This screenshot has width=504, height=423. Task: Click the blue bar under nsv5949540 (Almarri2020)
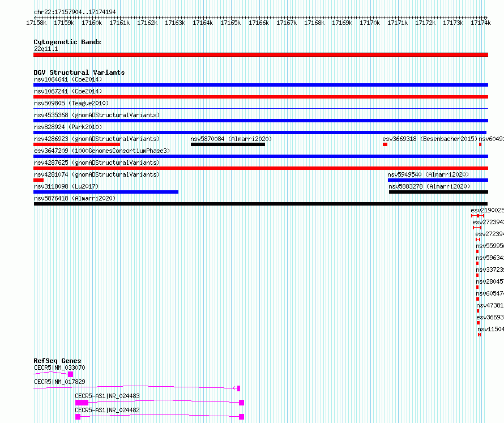438,180
